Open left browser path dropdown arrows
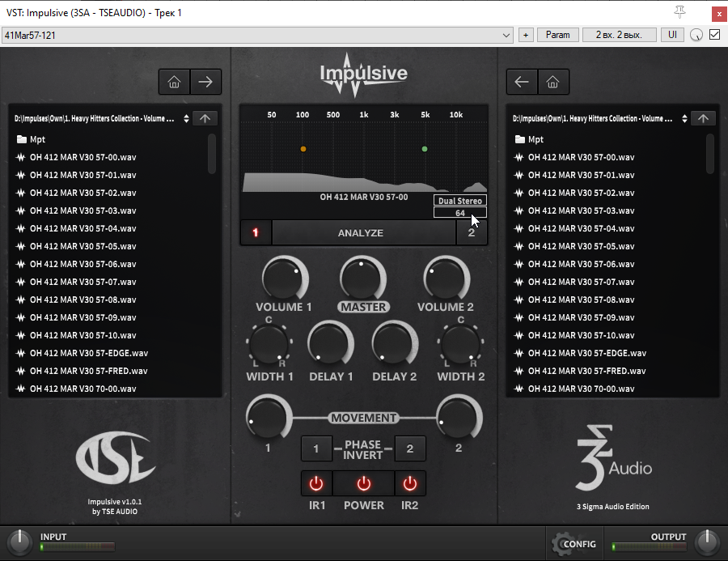 186,118
